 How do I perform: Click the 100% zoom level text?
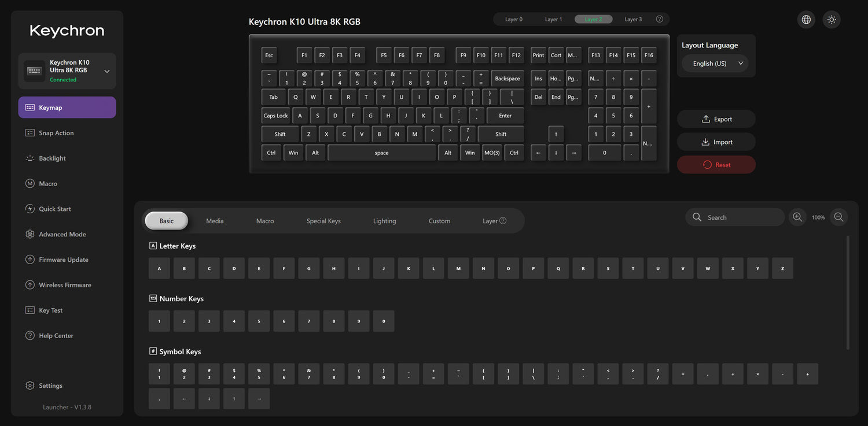(818, 218)
